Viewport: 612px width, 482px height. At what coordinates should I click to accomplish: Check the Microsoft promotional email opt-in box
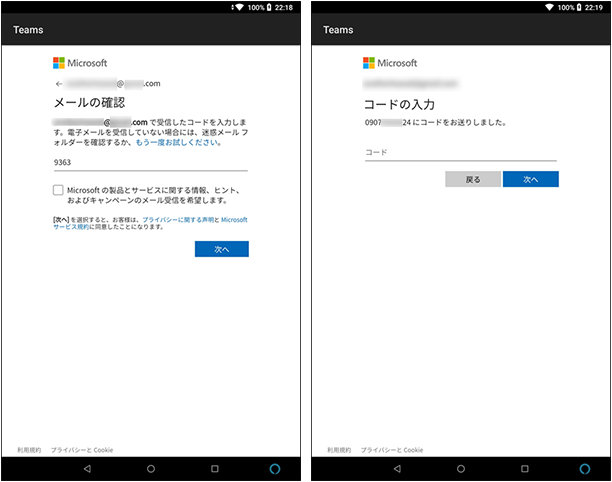58,190
